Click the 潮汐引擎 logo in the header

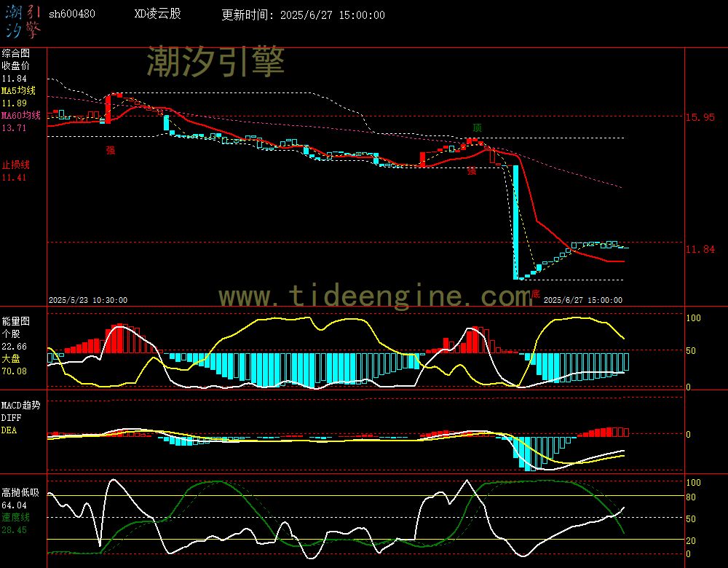click(x=23, y=22)
